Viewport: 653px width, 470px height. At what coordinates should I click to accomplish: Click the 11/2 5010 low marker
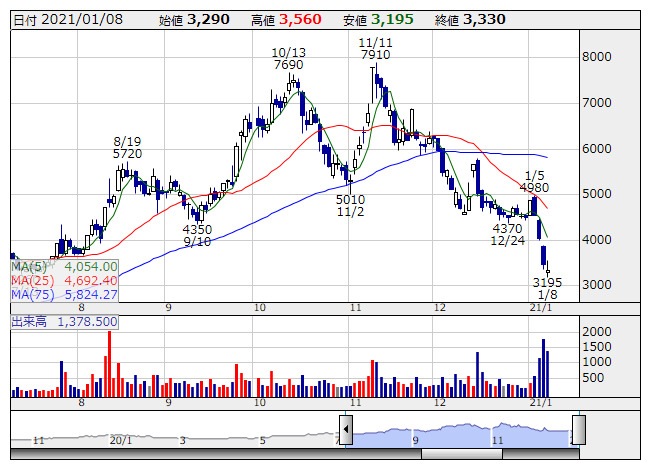[350, 205]
